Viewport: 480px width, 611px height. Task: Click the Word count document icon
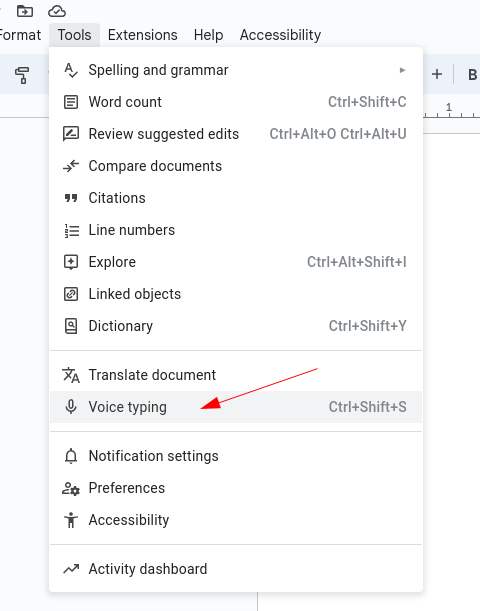[x=71, y=102]
